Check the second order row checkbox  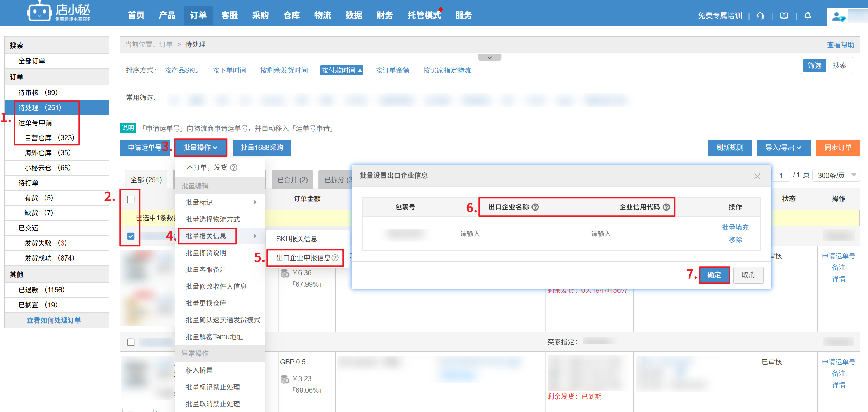(131, 342)
